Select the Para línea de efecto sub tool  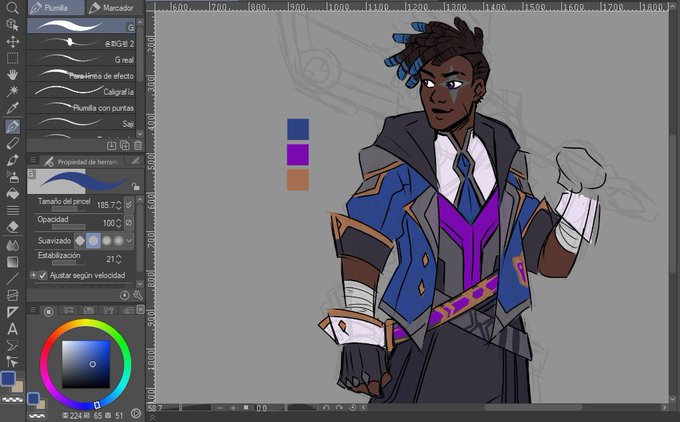tap(82, 75)
